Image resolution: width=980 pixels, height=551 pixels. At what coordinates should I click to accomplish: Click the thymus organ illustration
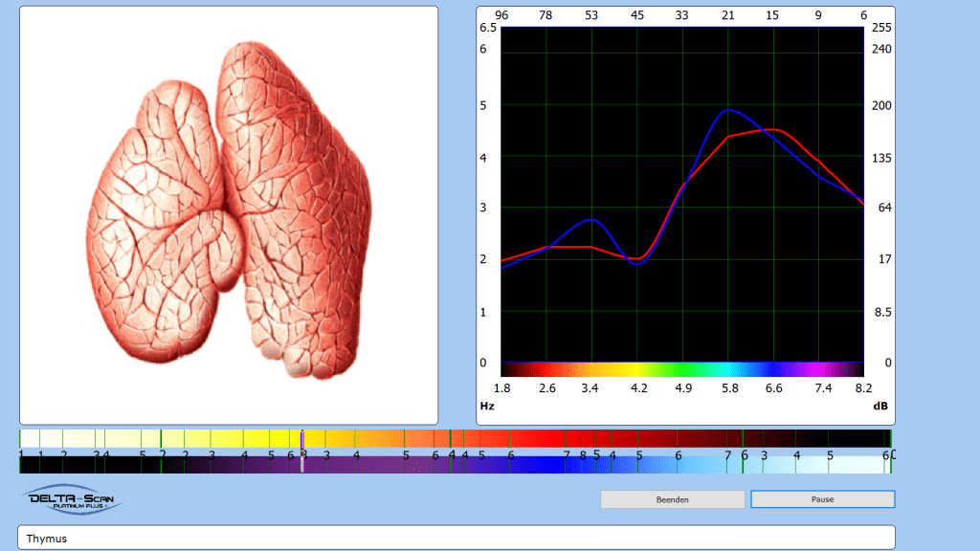(x=229, y=210)
